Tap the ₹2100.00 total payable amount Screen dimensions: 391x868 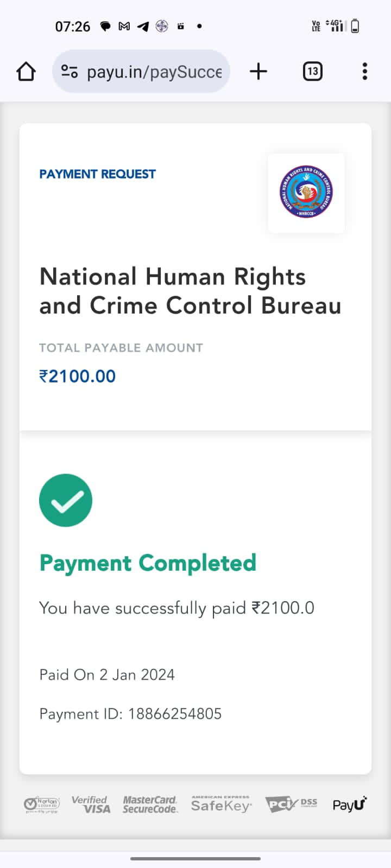pyautogui.click(x=77, y=376)
